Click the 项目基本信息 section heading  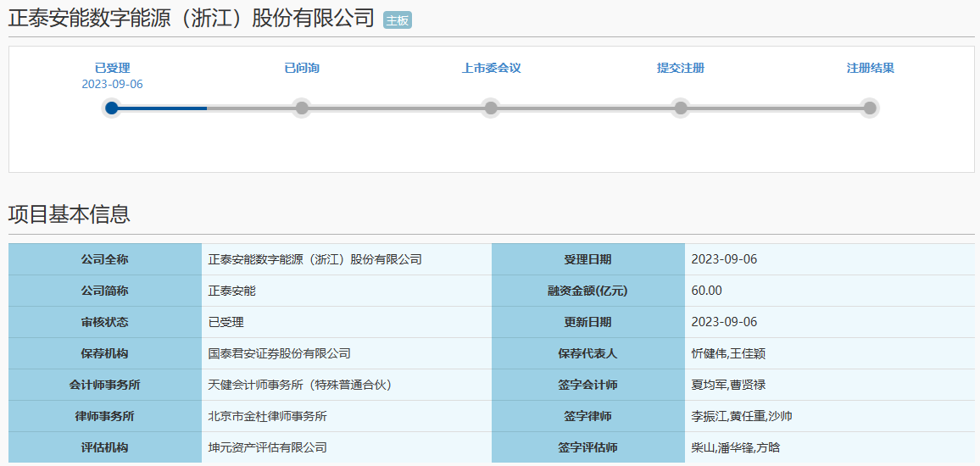70,214
